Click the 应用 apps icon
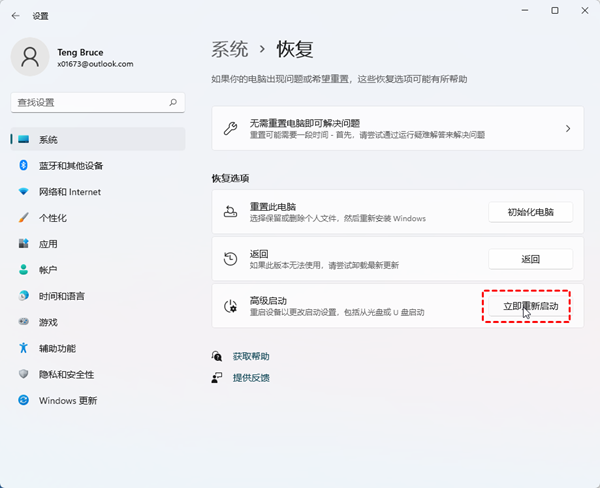The image size is (600, 488). [23, 243]
